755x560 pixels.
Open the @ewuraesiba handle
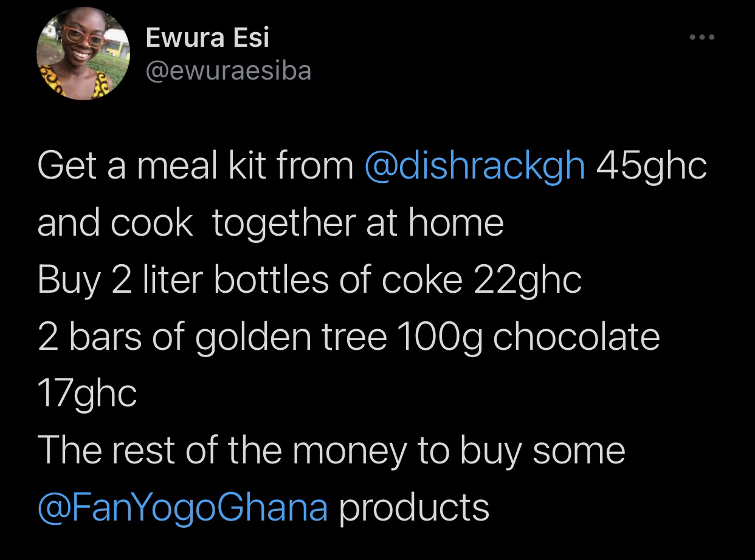[229, 71]
